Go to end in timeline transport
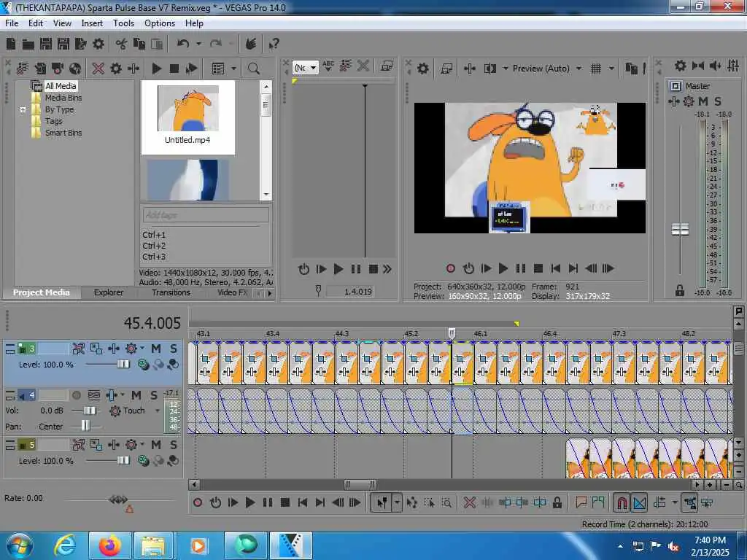Viewport: 747px width, 560px height. pos(320,502)
